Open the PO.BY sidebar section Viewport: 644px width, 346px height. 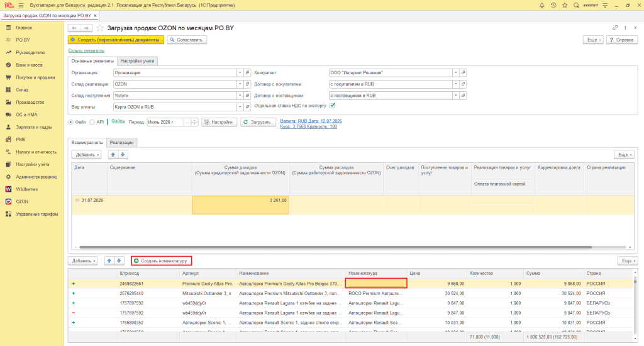pyautogui.click(x=23, y=40)
